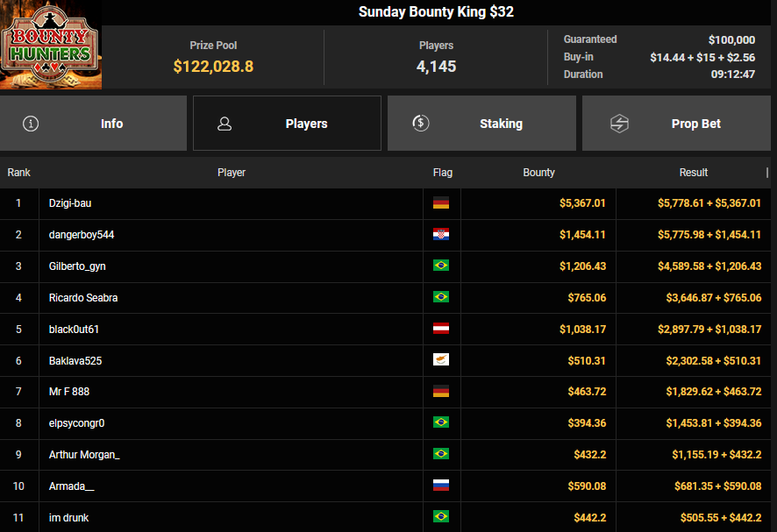
Task: Click the Info circle icon
Action: click(x=31, y=124)
